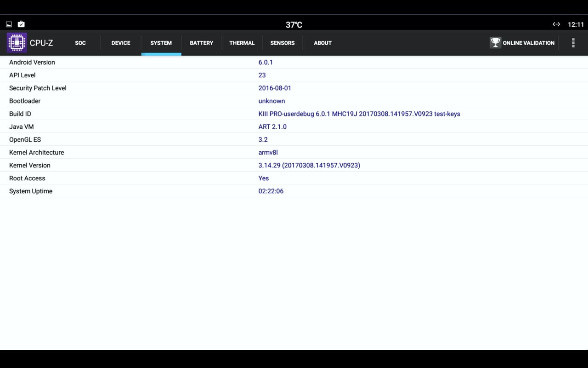Screen dimensions: 588x368
Task: Open the ABOUT tab
Action: point(322,43)
